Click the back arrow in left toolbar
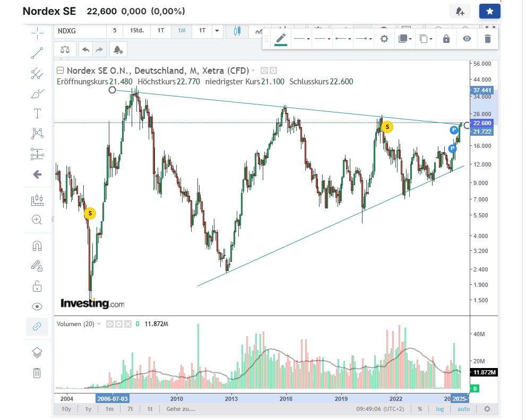526x420 pixels. (x=37, y=174)
